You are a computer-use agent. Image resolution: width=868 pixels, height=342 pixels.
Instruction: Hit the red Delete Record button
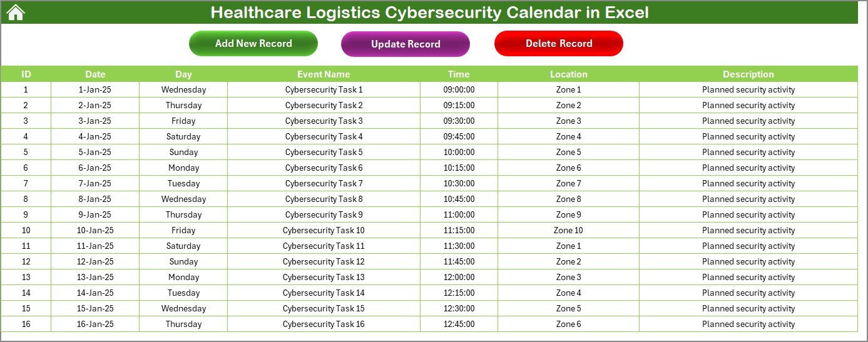[558, 43]
